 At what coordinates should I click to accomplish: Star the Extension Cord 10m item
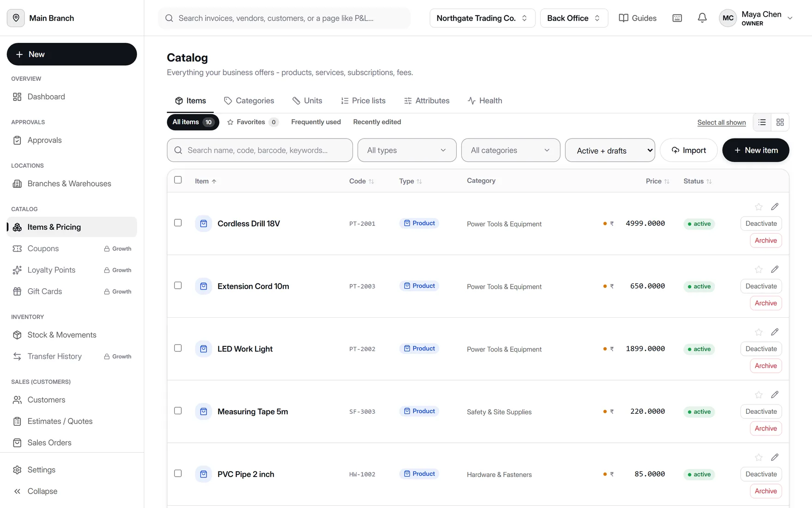[x=758, y=269]
